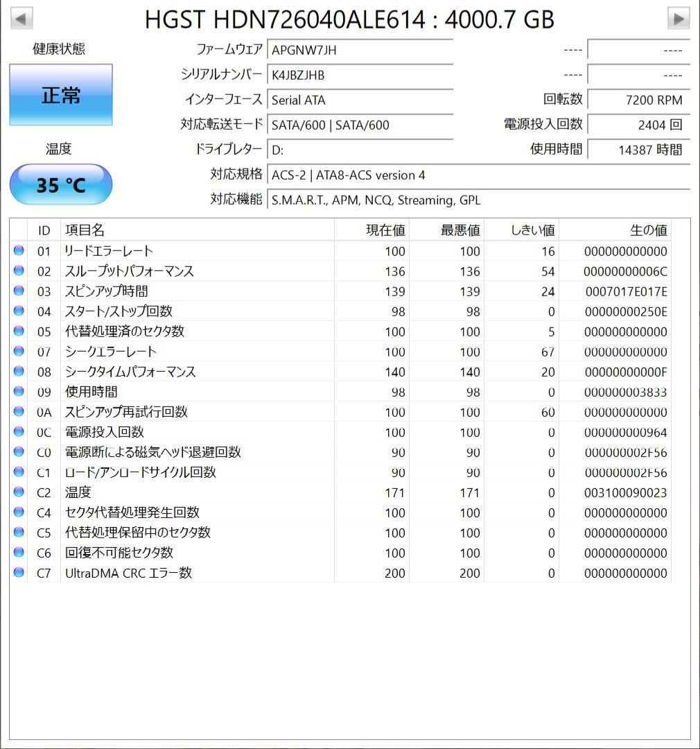This screenshot has height=749, width=700.
Task: Click the 35 °C temperature indicator
Action: click(x=60, y=184)
